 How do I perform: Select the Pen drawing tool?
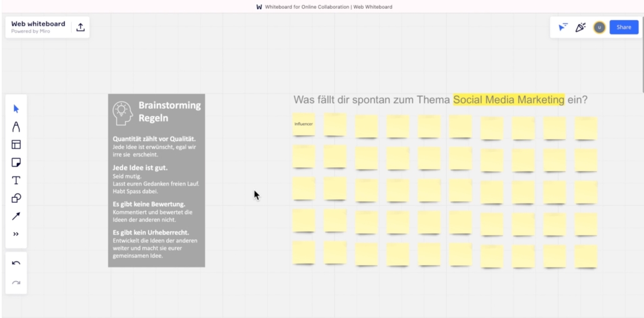16,126
